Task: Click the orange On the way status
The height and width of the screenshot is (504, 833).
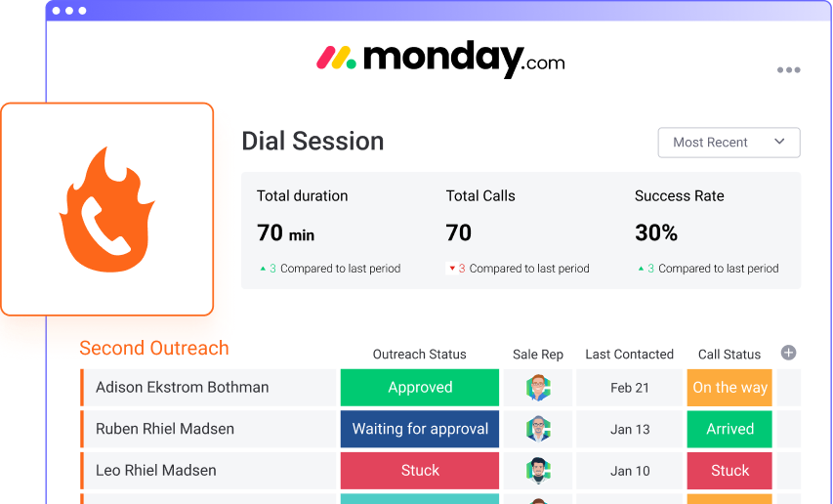Action: coord(729,388)
